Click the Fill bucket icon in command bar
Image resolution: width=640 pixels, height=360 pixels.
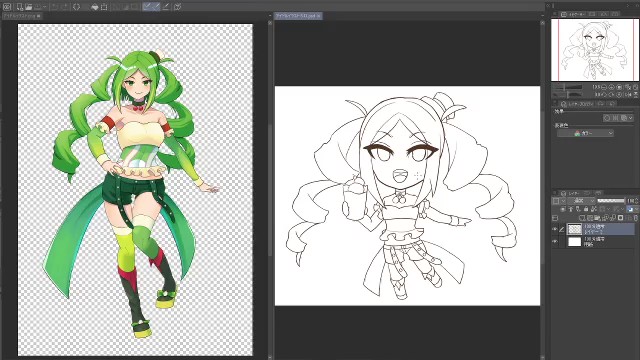pyautogui.click(x=95, y=7)
